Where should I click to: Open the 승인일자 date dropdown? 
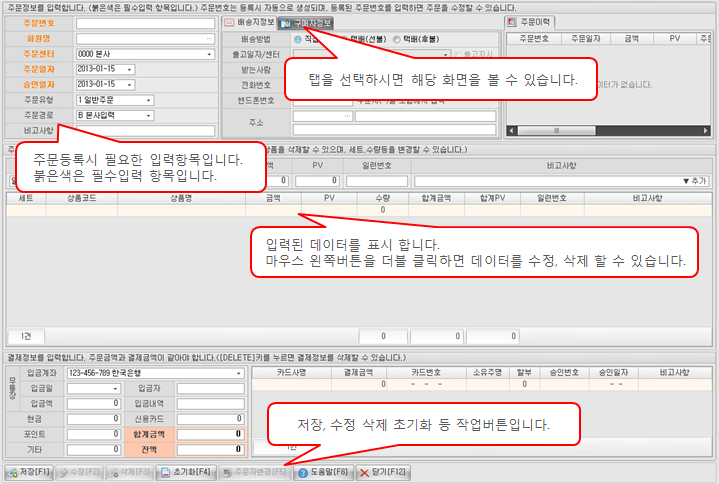[x=130, y=85]
